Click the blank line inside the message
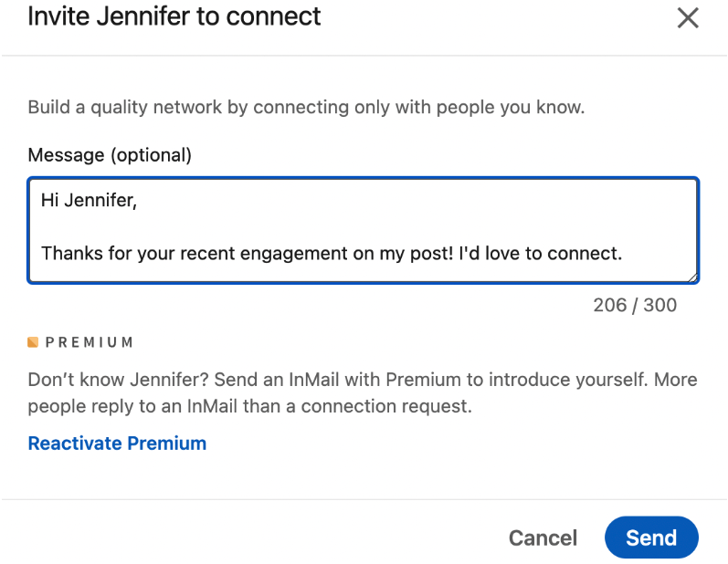This screenshot has height=564, width=728. tap(274, 226)
